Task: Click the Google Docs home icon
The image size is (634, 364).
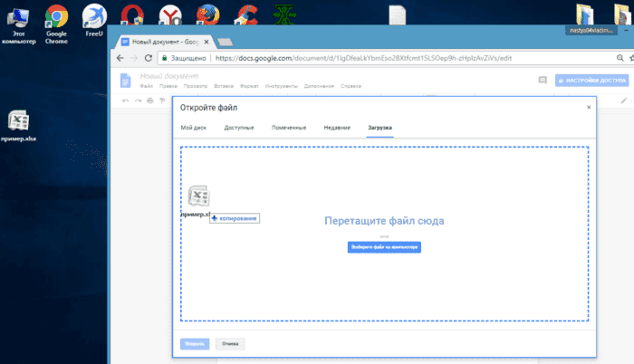Action: [127, 80]
